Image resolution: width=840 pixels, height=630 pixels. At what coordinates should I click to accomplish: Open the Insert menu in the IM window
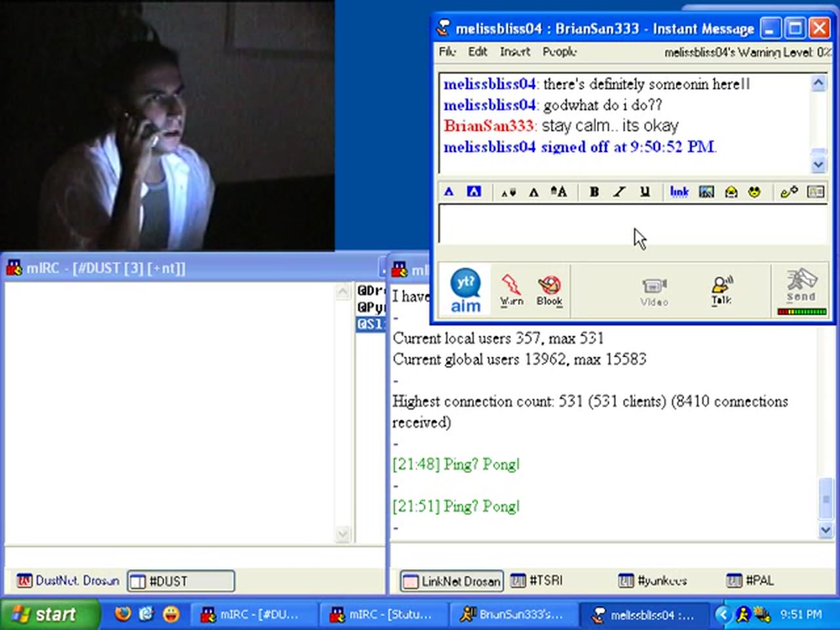[515, 51]
